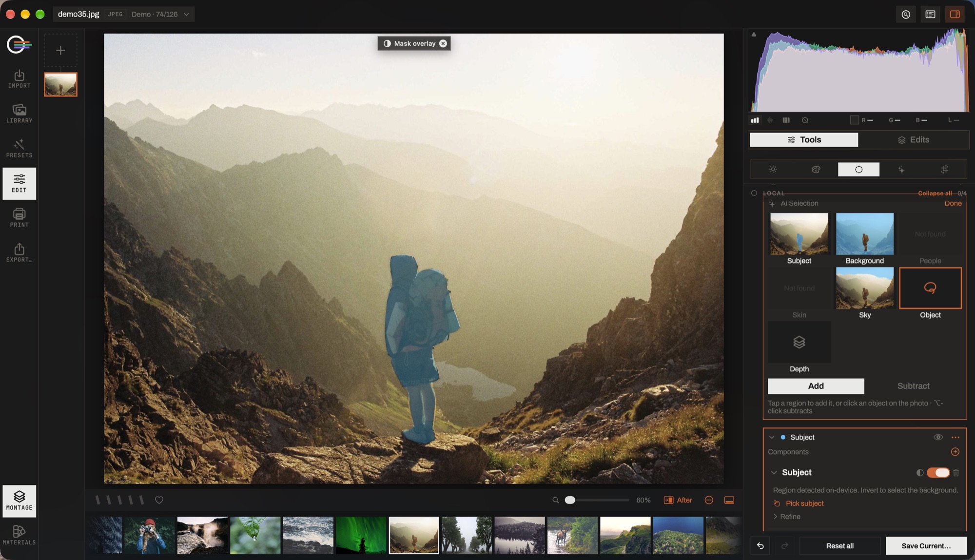
Task: Open the Export section
Action: pos(19,253)
